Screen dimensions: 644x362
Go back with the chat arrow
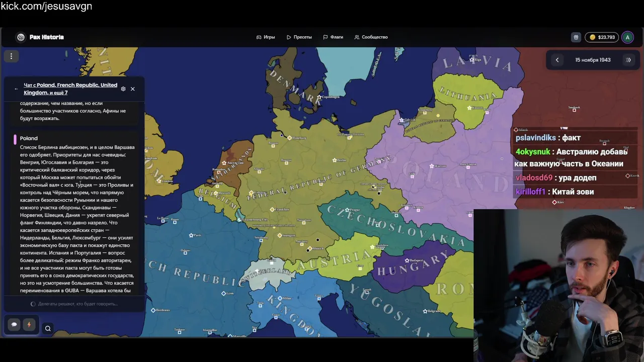coord(16,89)
